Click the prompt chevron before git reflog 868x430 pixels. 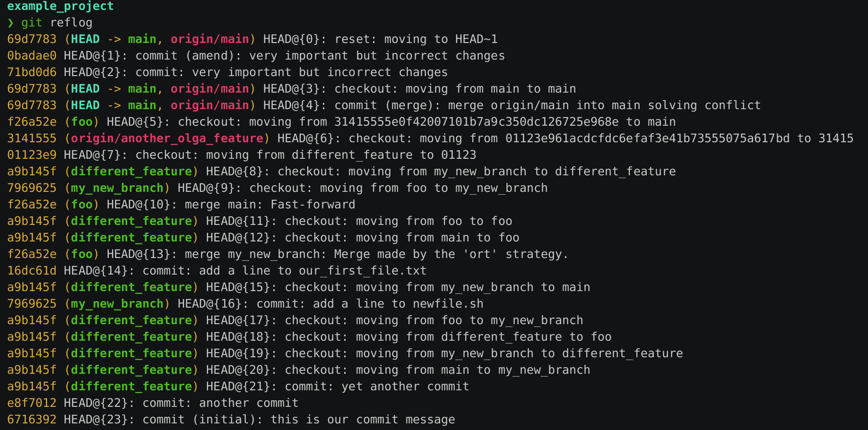[x=10, y=23]
